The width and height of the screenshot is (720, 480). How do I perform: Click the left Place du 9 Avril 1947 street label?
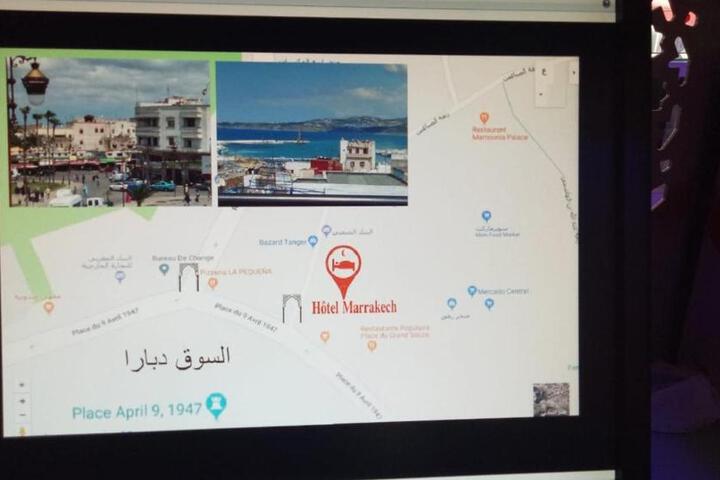(x=105, y=321)
